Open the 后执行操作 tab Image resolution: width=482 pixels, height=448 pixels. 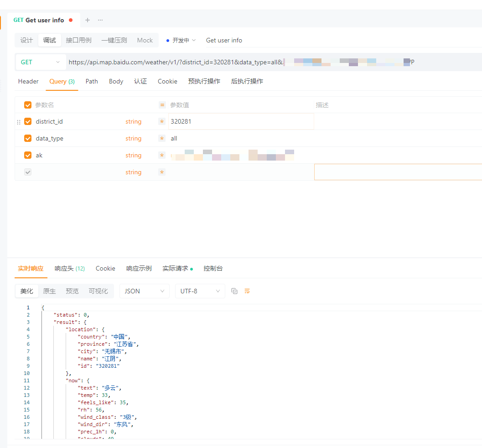247,82
